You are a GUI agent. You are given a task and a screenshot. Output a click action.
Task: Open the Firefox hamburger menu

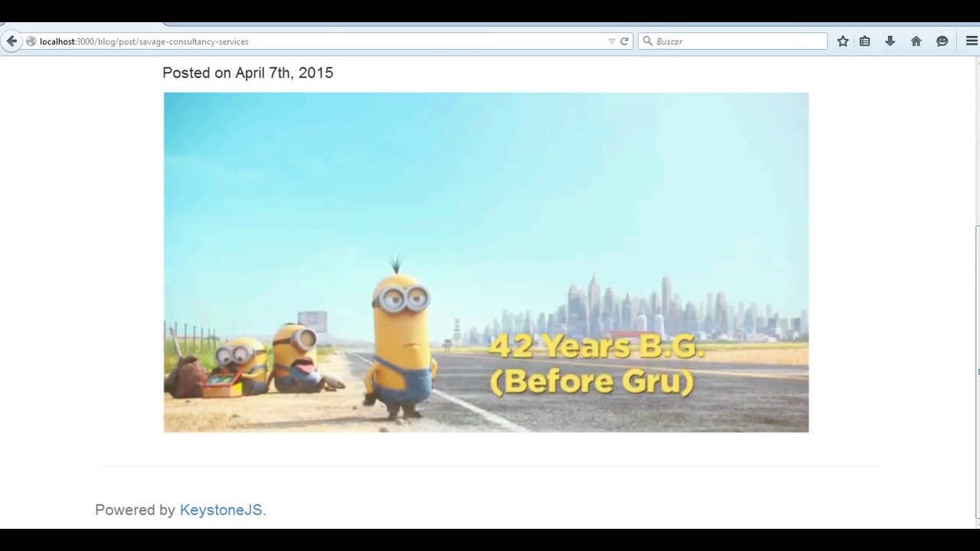coord(972,41)
